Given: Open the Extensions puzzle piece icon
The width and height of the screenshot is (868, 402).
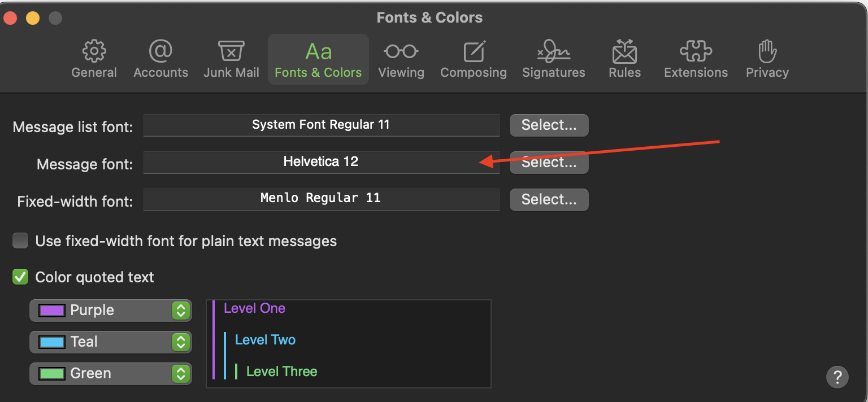Looking at the screenshot, I should [x=696, y=52].
